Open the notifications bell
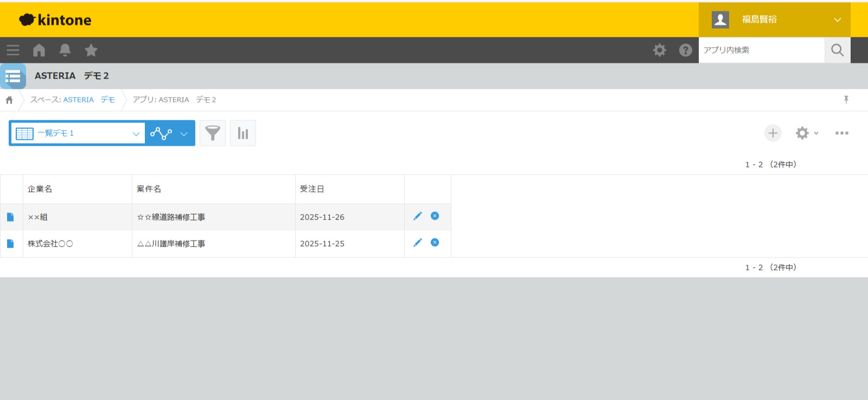Screen dimensions: 868x400 (x=65, y=50)
